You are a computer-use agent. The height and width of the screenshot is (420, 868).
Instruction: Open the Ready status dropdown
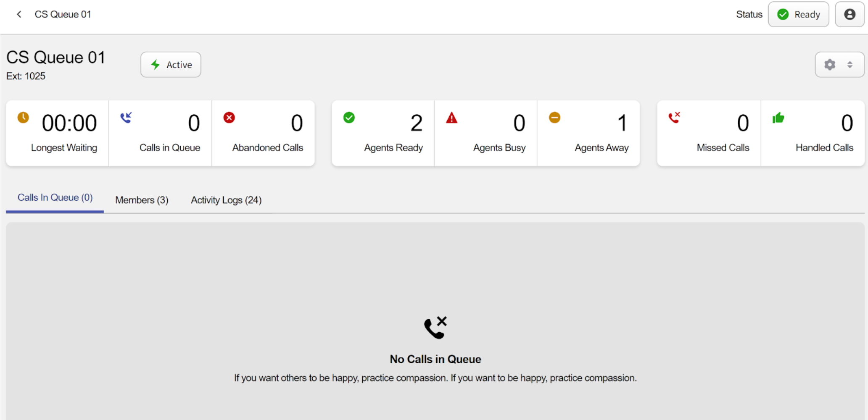(x=798, y=14)
